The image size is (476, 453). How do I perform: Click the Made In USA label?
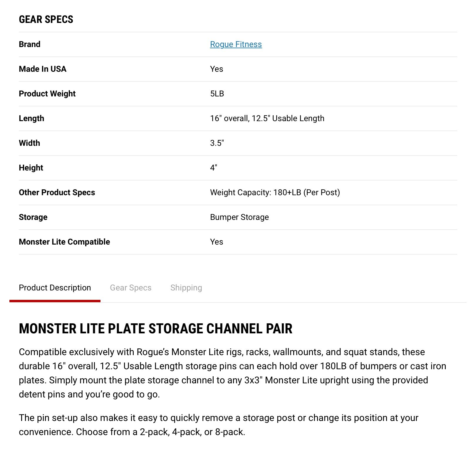pyautogui.click(x=43, y=69)
